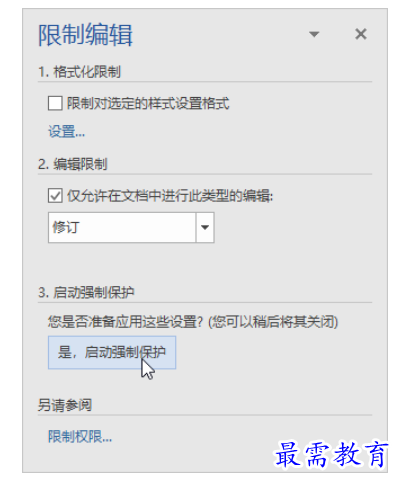The height and width of the screenshot is (486, 397).
Task: Click the blank pane area below the 修订 dropdown
Action: [x=205, y=263]
